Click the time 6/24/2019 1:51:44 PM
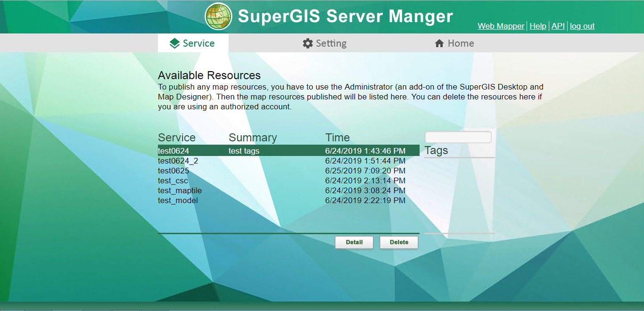 pyautogui.click(x=365, y=161)
